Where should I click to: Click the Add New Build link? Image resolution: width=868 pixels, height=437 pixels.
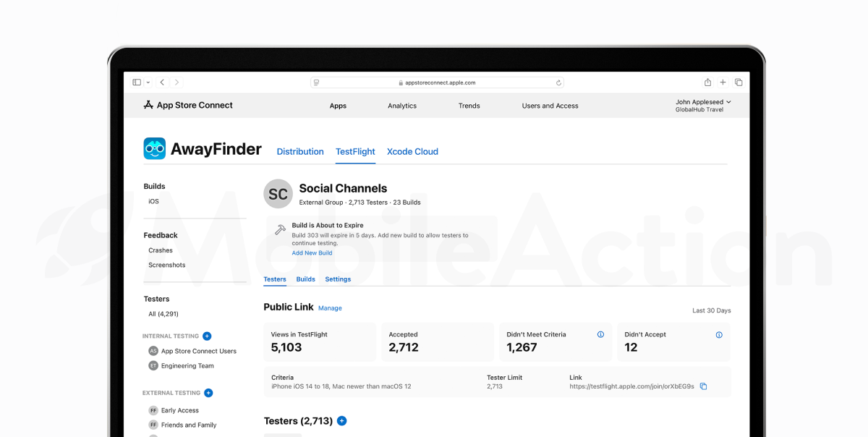pos(312,253)
